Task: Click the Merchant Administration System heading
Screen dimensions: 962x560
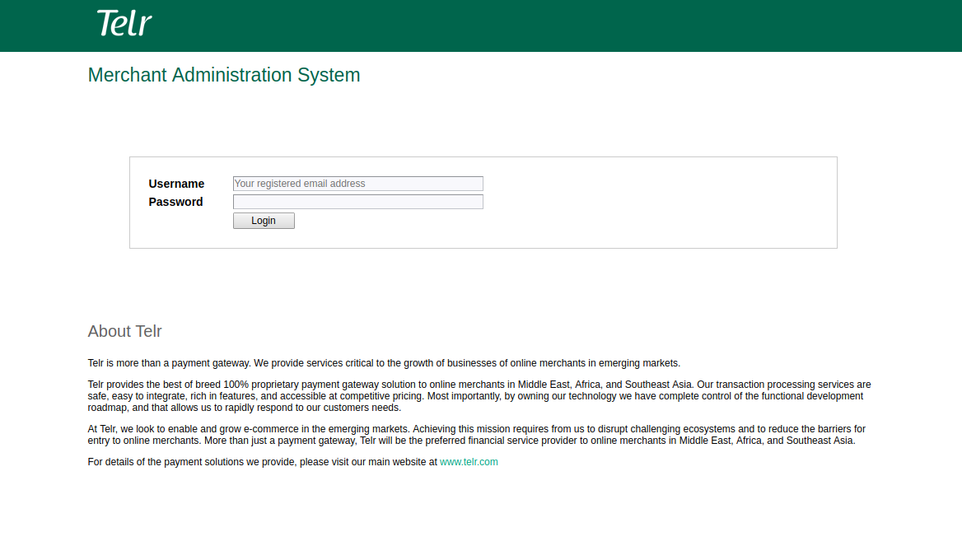Action: tap(224, 75)
